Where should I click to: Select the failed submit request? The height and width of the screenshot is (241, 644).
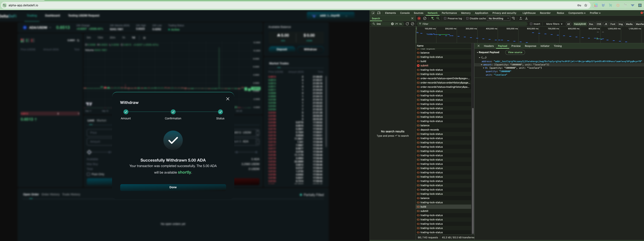[424, 66]
